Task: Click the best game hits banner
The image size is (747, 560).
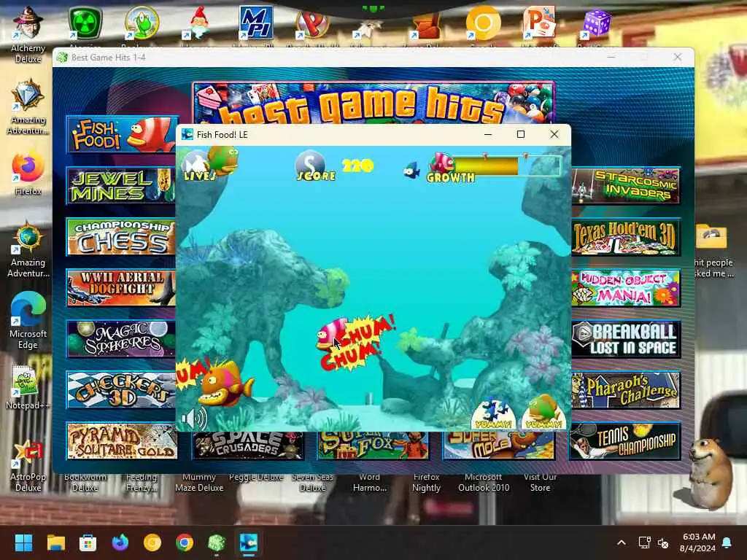Action: coord(373,103)
